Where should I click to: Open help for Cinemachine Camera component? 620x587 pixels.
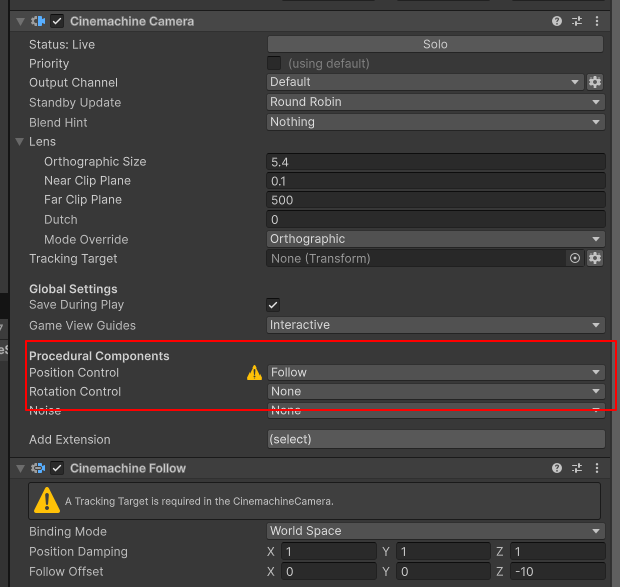(x=557, y=21)
